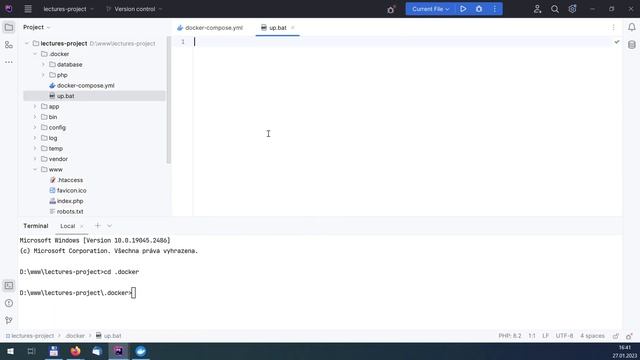Open IDE settings gear
640x360 pixels.
point(572,9)
